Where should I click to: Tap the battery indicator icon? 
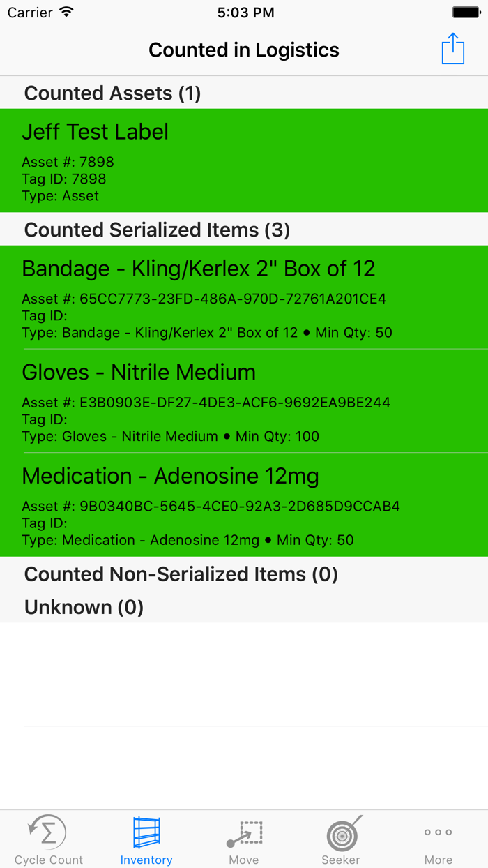tap(466, 13)
